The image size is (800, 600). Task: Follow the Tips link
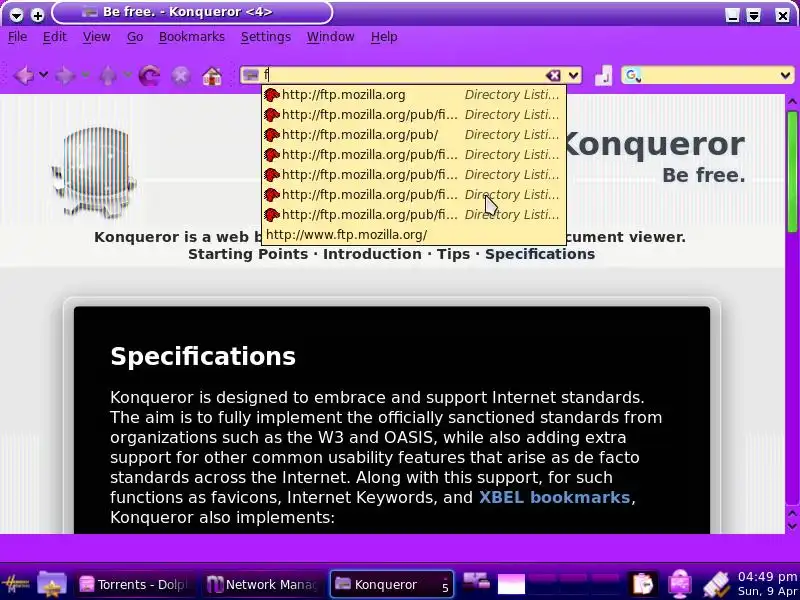point(453,254)
